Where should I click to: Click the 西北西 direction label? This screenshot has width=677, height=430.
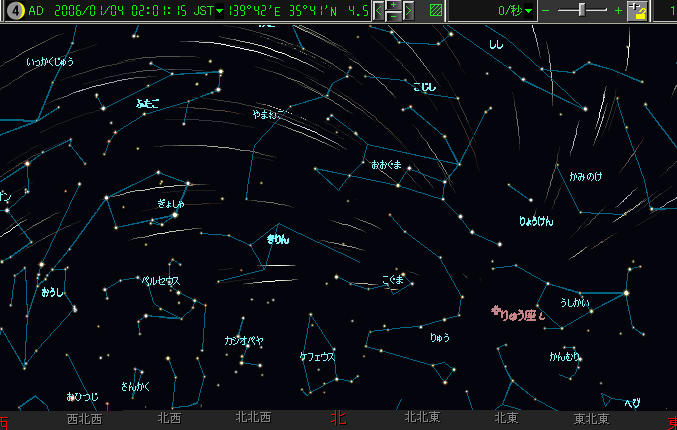(83, 419)
